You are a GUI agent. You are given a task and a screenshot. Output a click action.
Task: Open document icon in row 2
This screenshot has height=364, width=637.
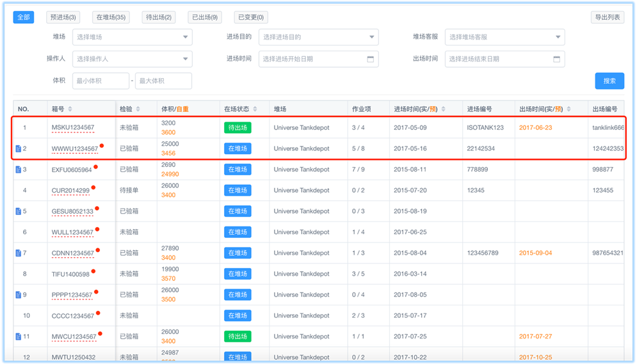click(x=19, y=148)
